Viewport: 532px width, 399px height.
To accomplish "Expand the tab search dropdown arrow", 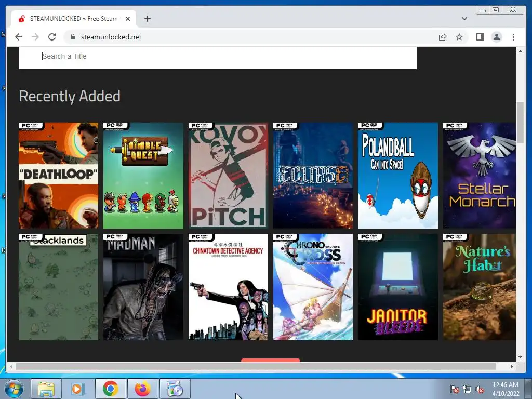I will (464, 19).
